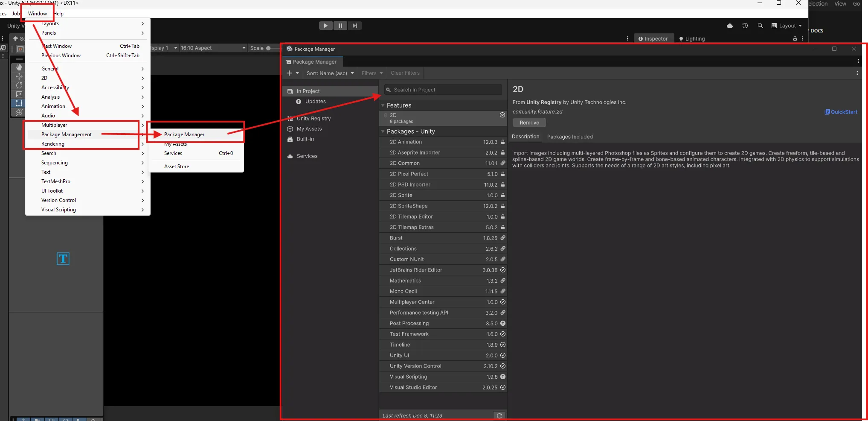Select My Assets in the sidebar
868x421 pixels.
[330, 129]
